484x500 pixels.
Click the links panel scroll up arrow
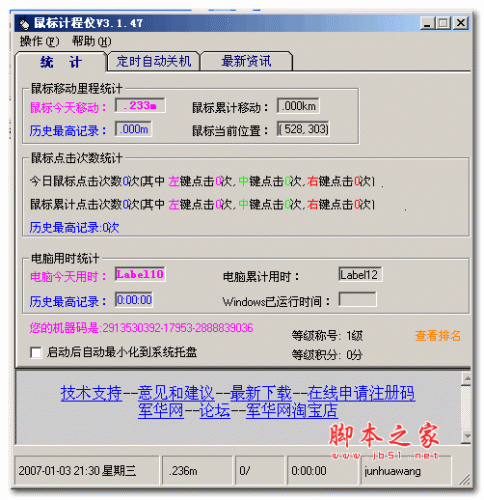point(467,379)
